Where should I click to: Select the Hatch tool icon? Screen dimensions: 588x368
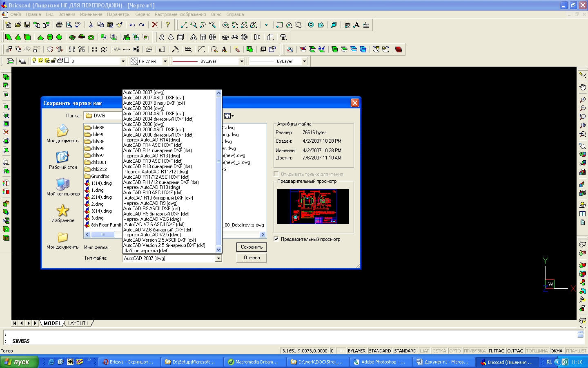point(347,25)
